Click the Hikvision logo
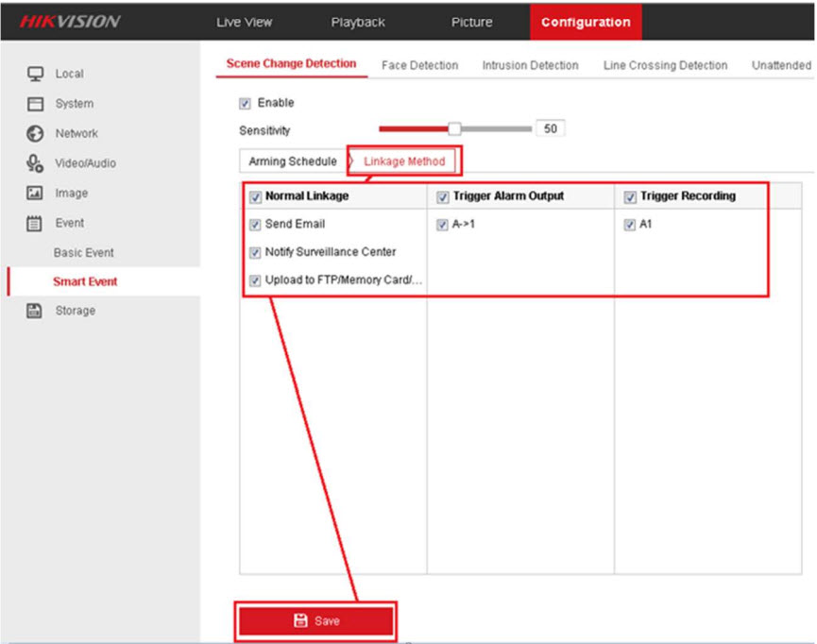The width and height of the screenshot is (817, 644). [x=70, y=22]
